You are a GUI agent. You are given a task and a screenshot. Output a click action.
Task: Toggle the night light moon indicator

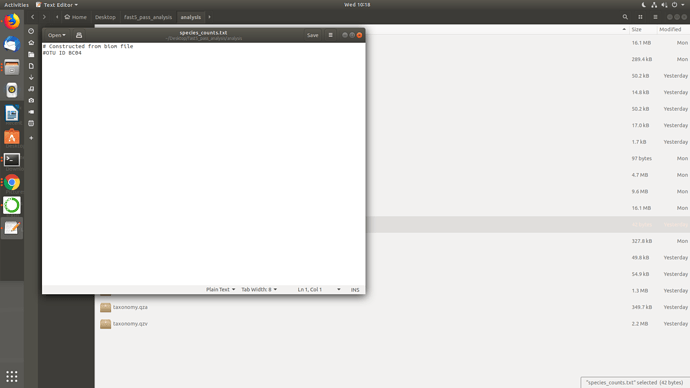click(644, 5)
